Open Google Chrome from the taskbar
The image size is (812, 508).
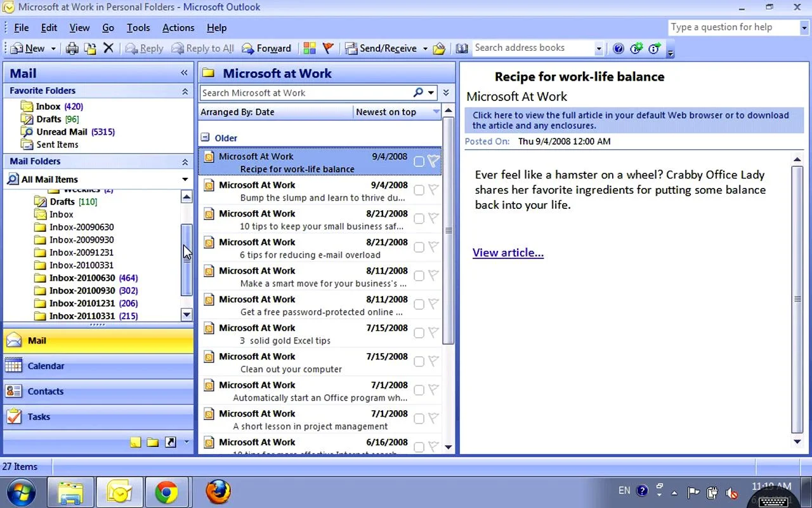(x=166, y=492)
